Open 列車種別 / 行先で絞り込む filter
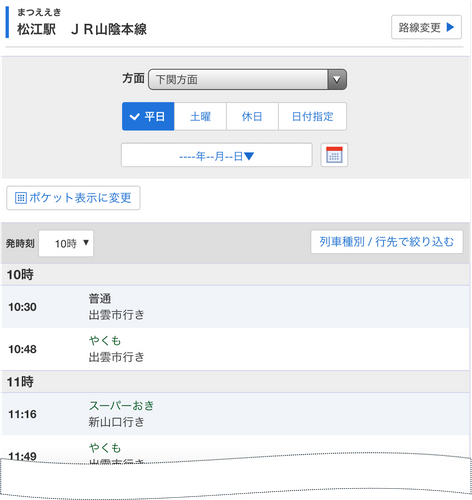This screenshot has width=472, height=500. (387, 242)
